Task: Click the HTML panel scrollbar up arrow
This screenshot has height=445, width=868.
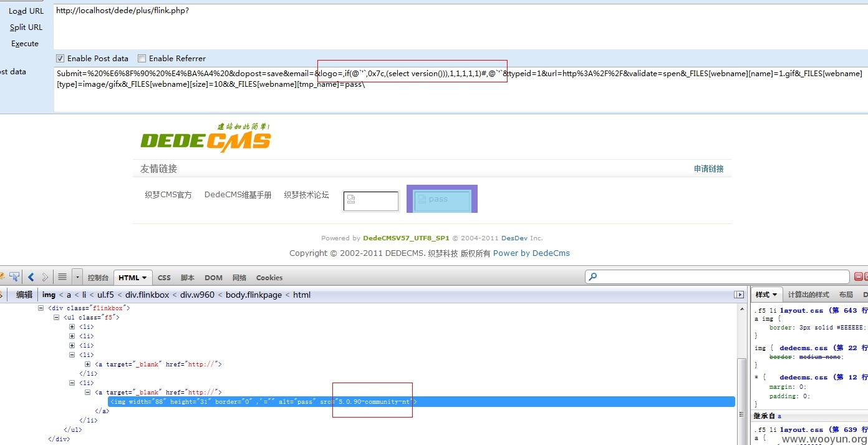Action: coord(742,309)
